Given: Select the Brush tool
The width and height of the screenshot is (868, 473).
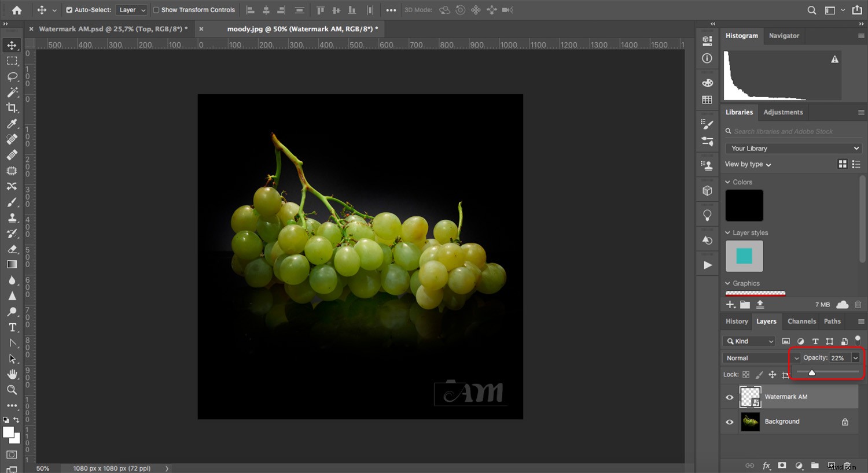Looking at the screenshot, I should click(12, 202).
